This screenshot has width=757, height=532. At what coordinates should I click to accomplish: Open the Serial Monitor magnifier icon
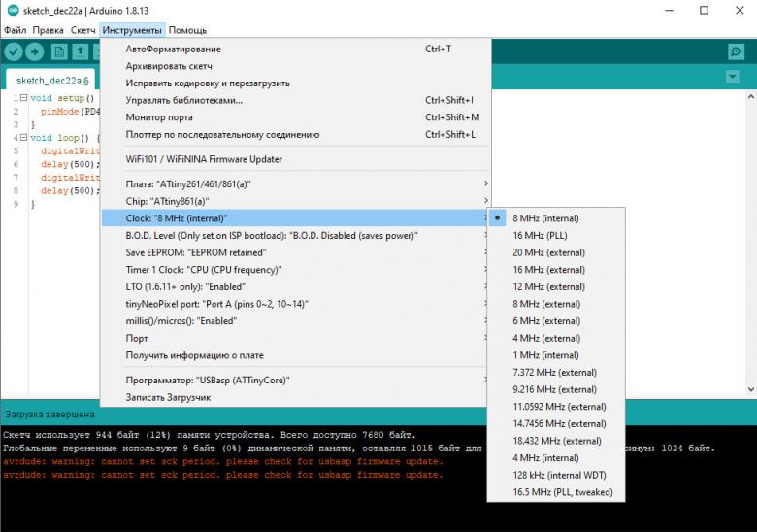(736, 51)
